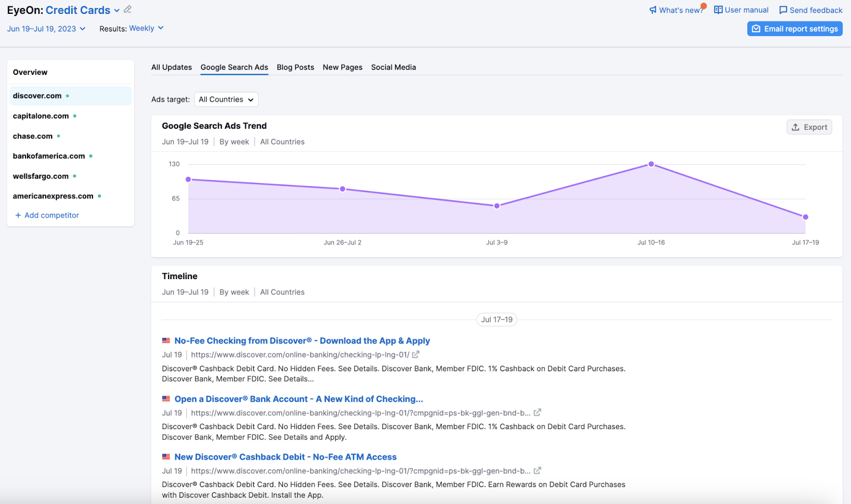Open external link icon for No-Fee Checking URL
This screenshot has height=504, width=851.
(x=415, y=355)
